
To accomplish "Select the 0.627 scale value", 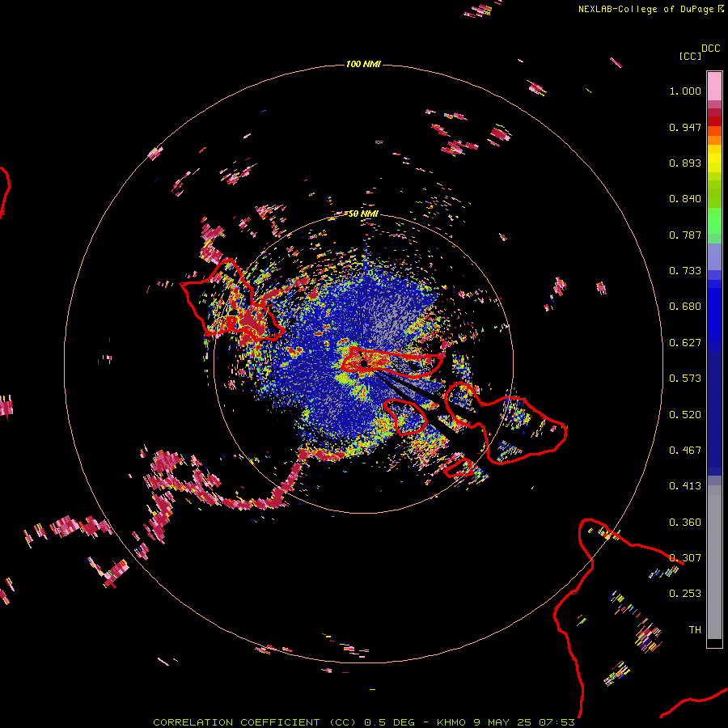I will 685,343.
